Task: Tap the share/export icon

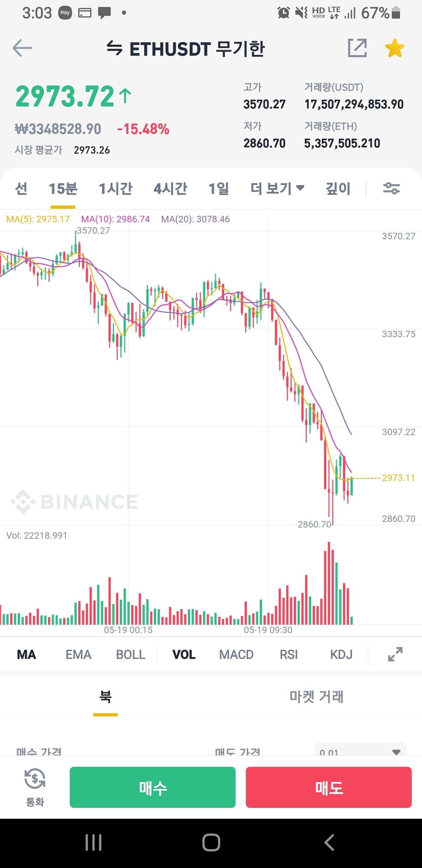Action: coord(357,48)
